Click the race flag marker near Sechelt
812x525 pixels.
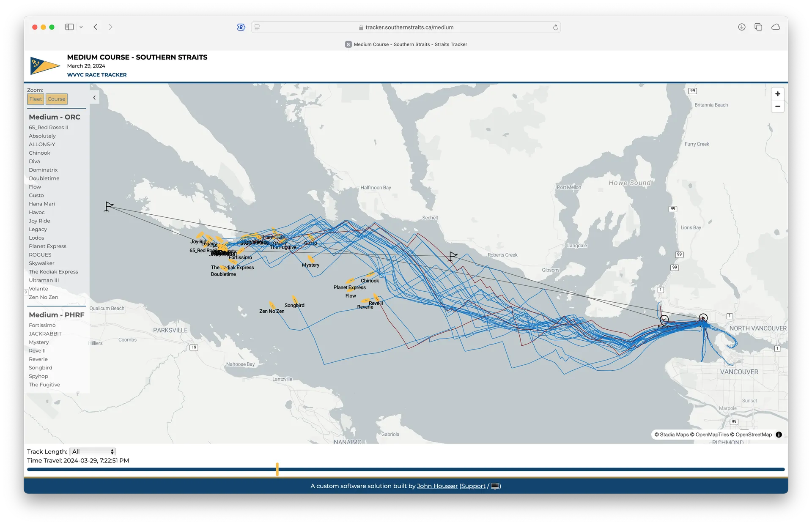451,255
